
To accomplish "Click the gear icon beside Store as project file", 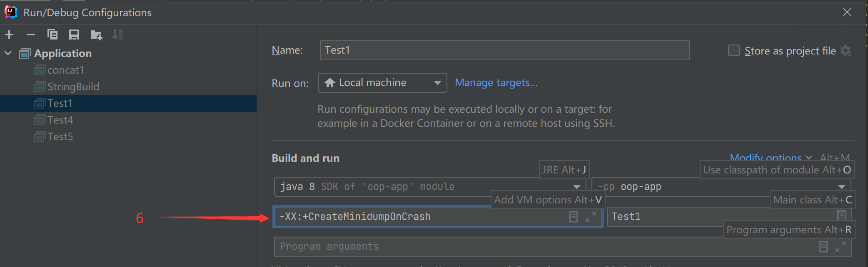I will click(846, 51).
